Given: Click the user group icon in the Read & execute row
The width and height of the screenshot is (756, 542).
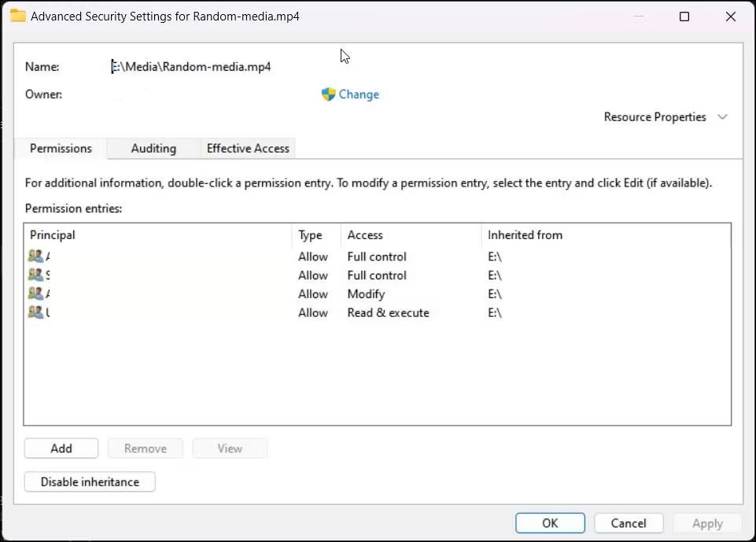Looking at the screenshot, I should click(35, 312).
